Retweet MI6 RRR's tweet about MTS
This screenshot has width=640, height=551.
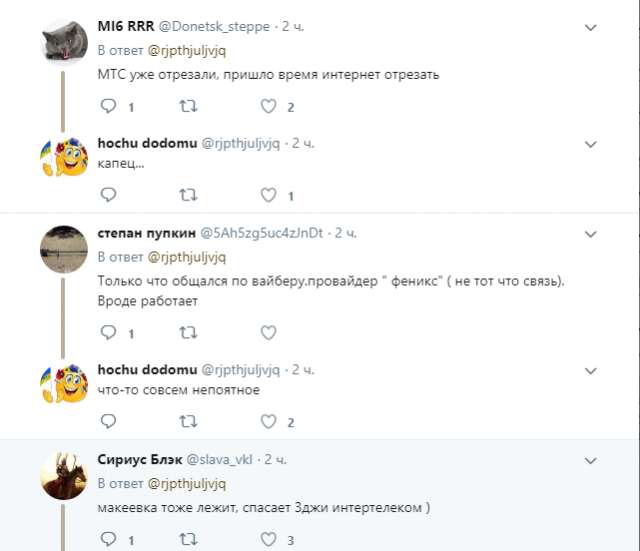tap(187, 106)
